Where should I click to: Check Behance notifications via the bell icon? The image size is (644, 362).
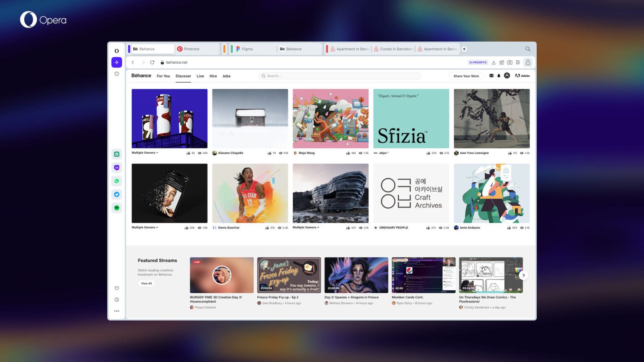coord(499,76)
